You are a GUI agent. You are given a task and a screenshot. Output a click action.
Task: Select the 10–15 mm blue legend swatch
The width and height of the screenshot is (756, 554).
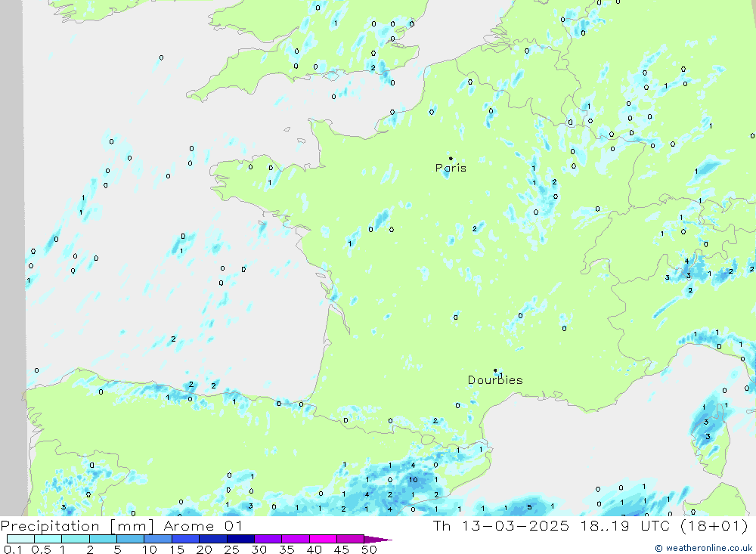pos(158,539)
